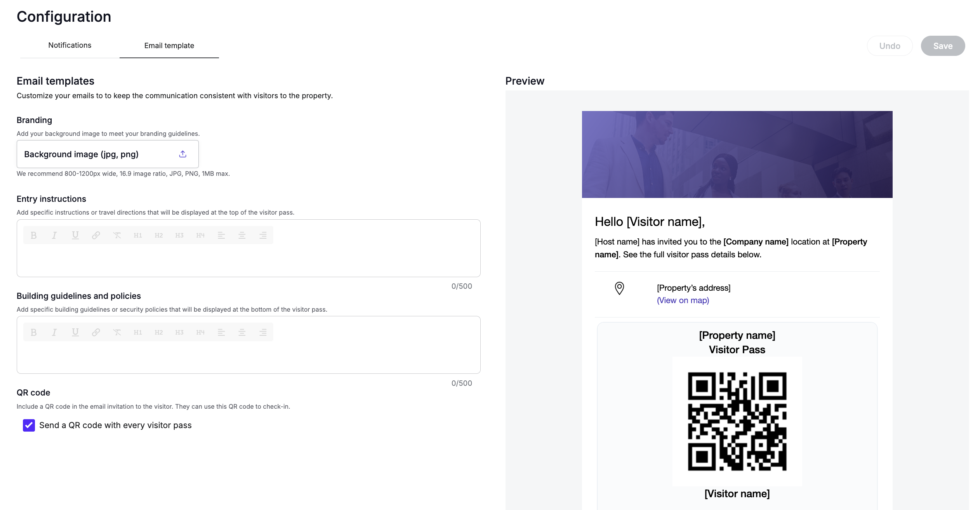The width and height of the screenshot is (980, 510).
Task: Click the preview banner image
Action: tap(737, 154)
